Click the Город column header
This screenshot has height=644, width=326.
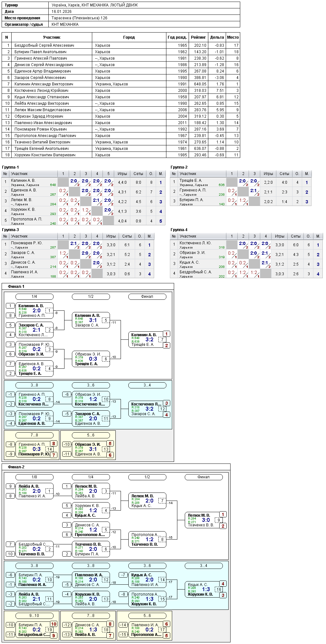[x=129, y=37]
